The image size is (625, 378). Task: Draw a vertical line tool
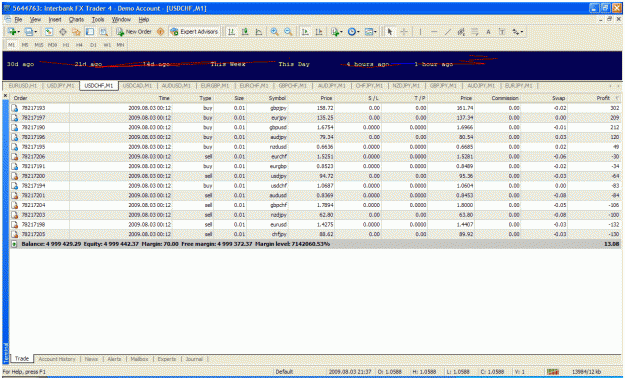coord(420,32)
